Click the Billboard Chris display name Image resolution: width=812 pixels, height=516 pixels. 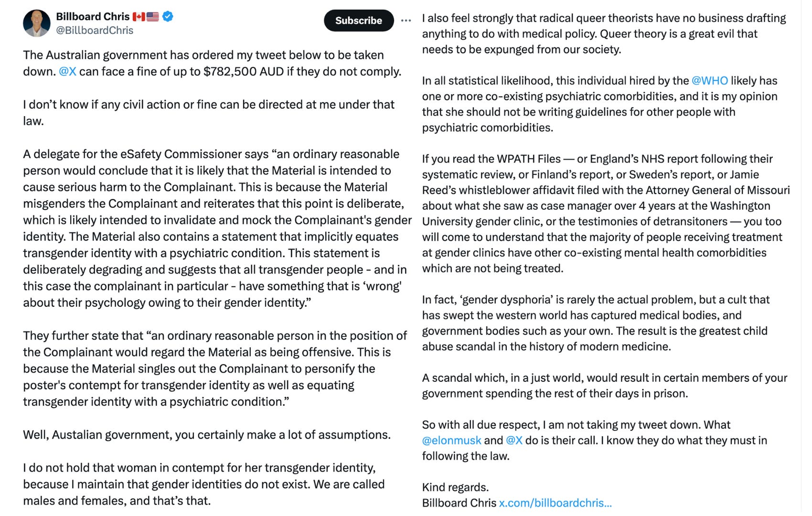(x=94, y=16)
